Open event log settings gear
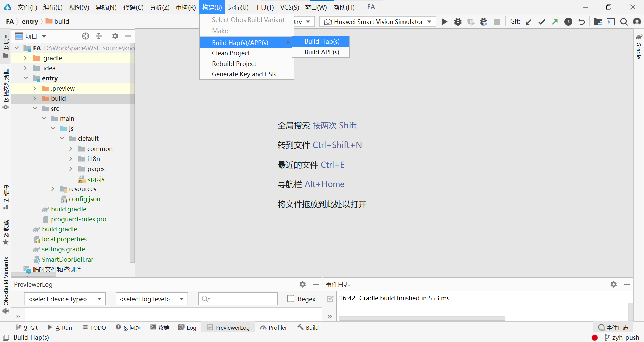The image size is (644, 342). (613, 284)
